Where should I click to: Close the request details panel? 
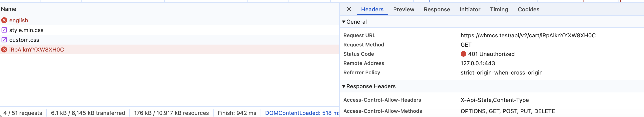[349, 9]
